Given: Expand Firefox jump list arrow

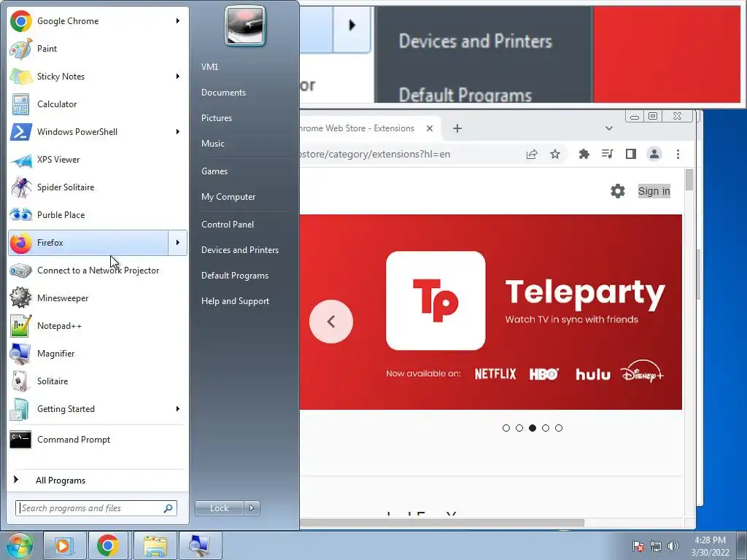Looking at the screenshot, I should tap(178, 242).
